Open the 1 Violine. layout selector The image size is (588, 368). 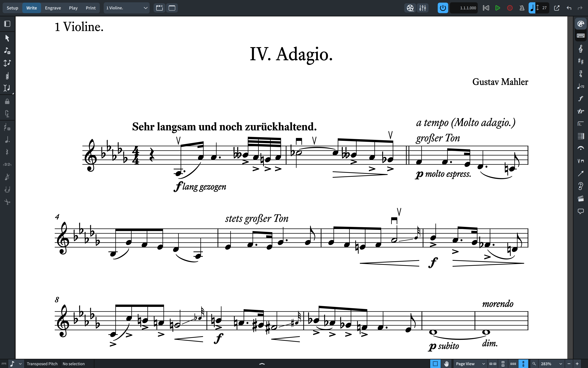tap(127, 8)
